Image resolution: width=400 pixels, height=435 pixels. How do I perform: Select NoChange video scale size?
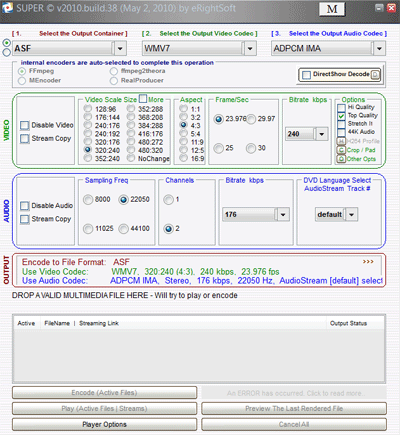[x=131, y=158]
